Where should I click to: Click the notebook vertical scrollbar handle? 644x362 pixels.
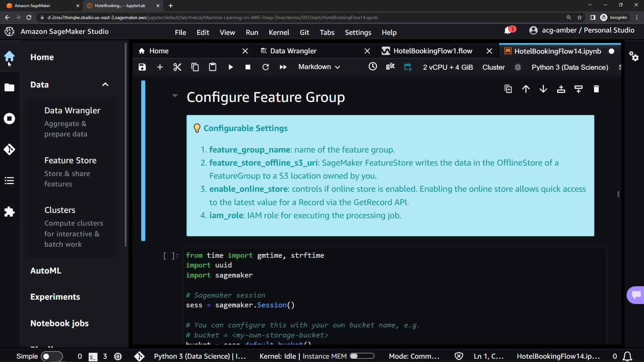[x=618, y=194]
